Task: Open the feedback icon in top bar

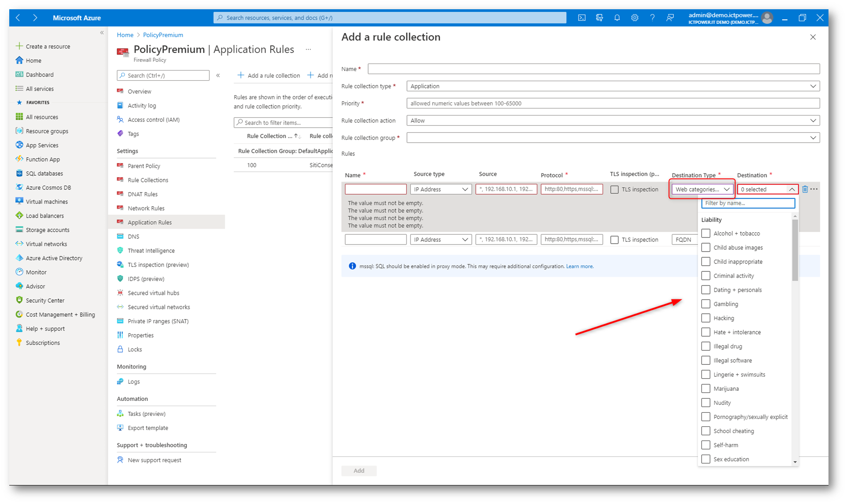Action: click(670, 18)
